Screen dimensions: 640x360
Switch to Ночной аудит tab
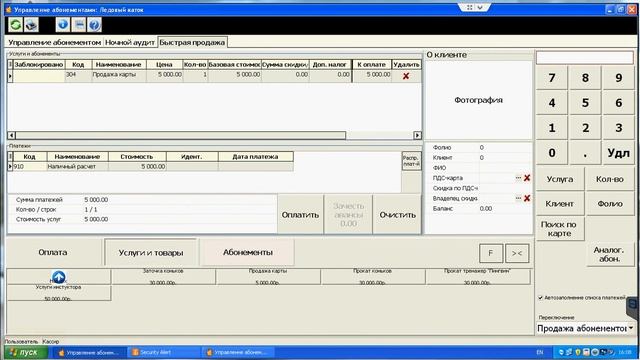point(130,42)
